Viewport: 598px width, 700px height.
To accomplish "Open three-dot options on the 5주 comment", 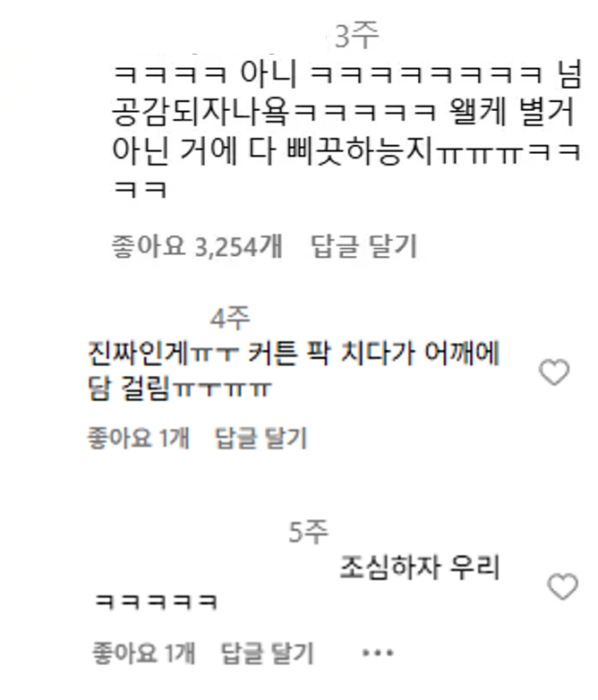I will click(378, 653).
